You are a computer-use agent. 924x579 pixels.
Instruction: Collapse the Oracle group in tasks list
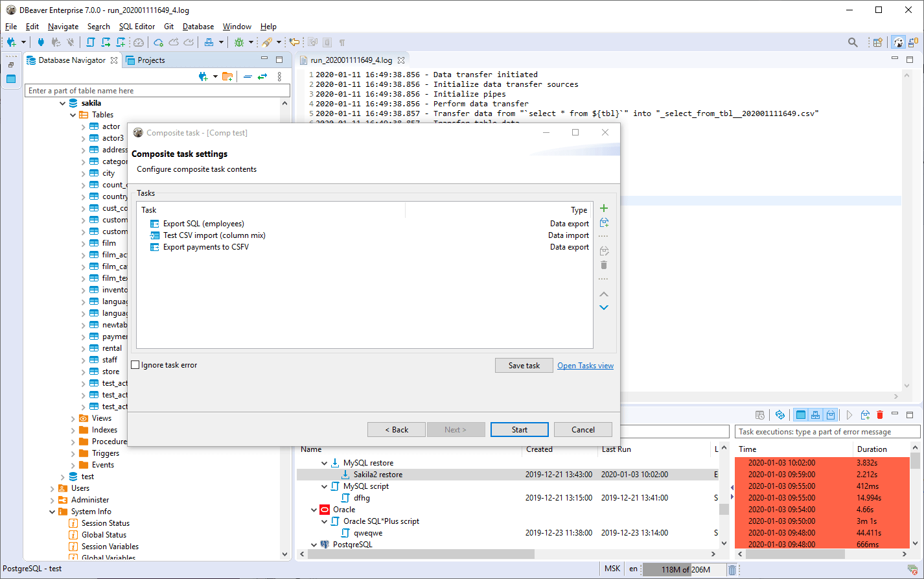pyautogui.click(x=314, y=510)
